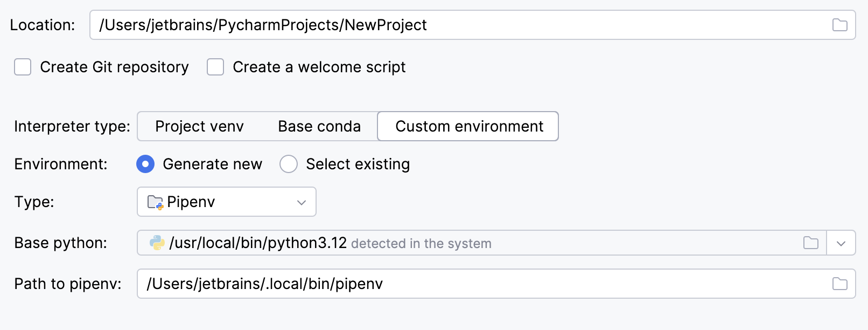Switch to Base conda interpreter type

(x=319, y=126)
